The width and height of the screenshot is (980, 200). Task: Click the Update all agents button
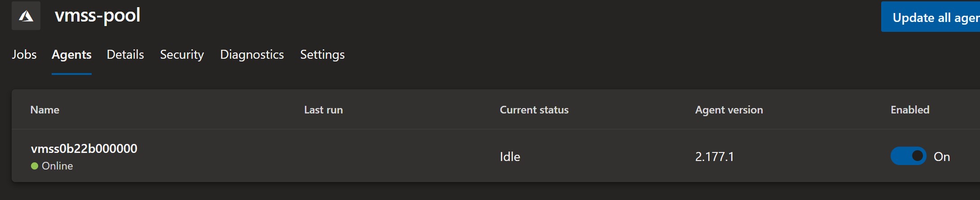coord(931,17)
